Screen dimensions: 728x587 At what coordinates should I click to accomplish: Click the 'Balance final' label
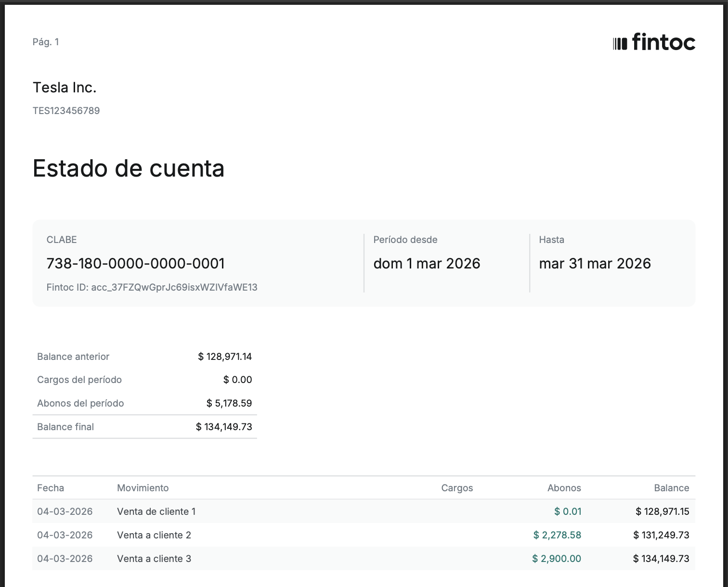(x=65, y=427)
